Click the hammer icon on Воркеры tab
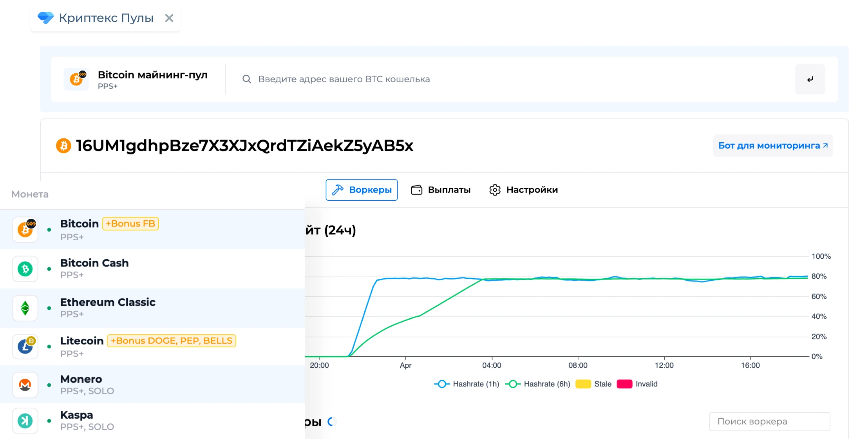This screenshot has height=439, width=868. [x=337, y=190]
